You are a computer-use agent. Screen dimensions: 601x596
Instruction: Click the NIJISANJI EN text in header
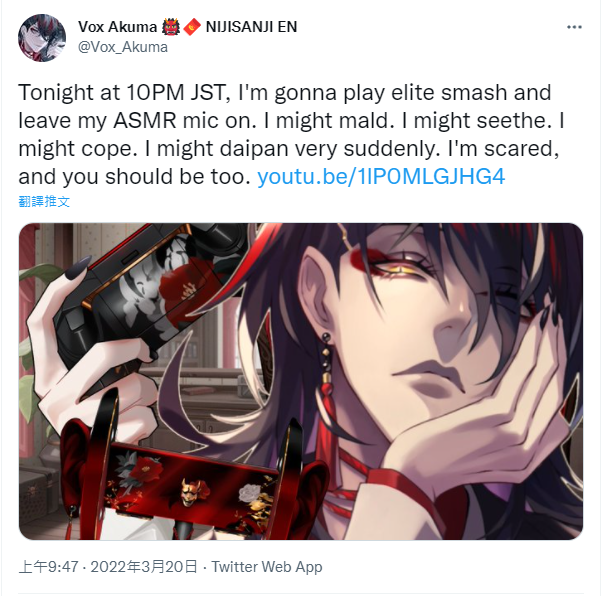251,27
